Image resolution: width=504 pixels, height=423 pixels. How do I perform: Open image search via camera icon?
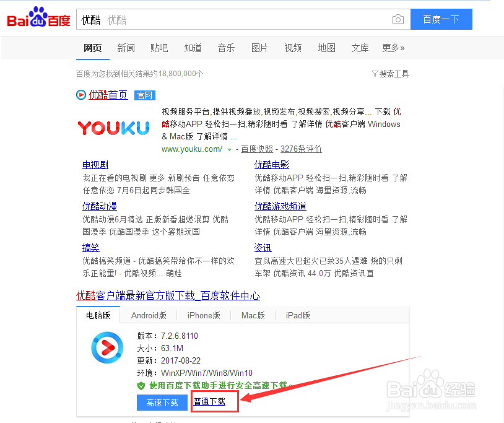[398, 20]
